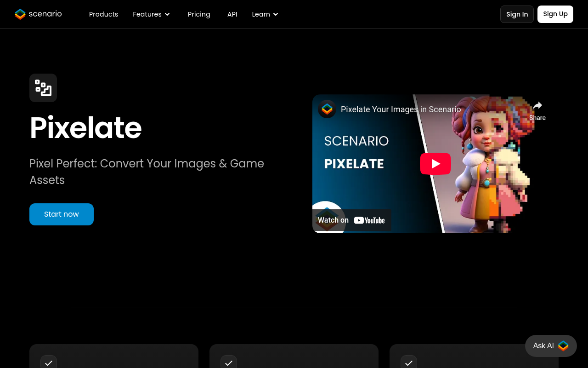Image resolution: width=588 pixels, height=368 pixels.
Task: Click the Ask AI diamond icon
Action: pos(563,346)
